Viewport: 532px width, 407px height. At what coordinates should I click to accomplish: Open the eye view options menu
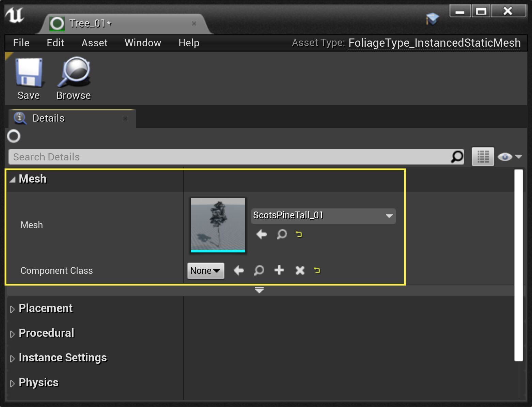tap(509, 157)
